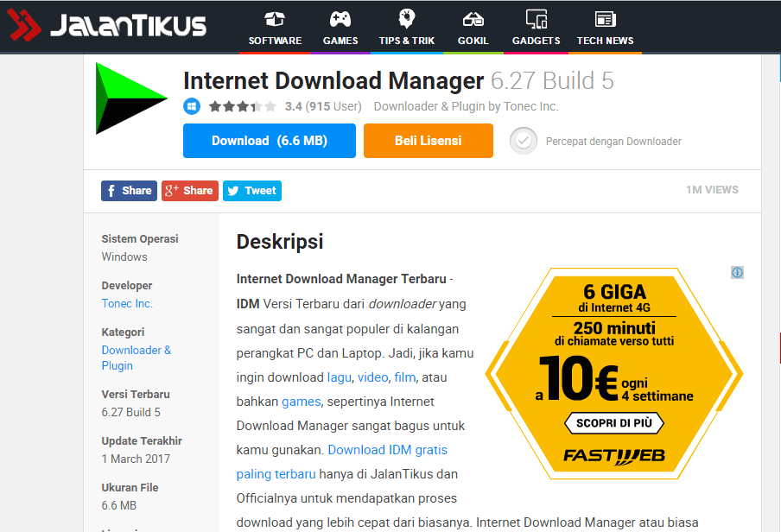Click the '6.6 MB' file size value
The image size is (781, 532).
[119, 505]
